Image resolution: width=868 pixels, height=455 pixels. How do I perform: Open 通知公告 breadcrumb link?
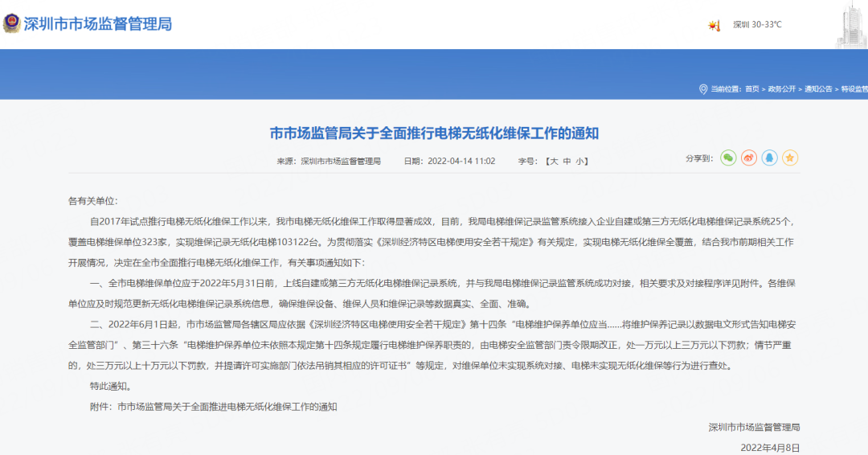(x=819, y=89)
